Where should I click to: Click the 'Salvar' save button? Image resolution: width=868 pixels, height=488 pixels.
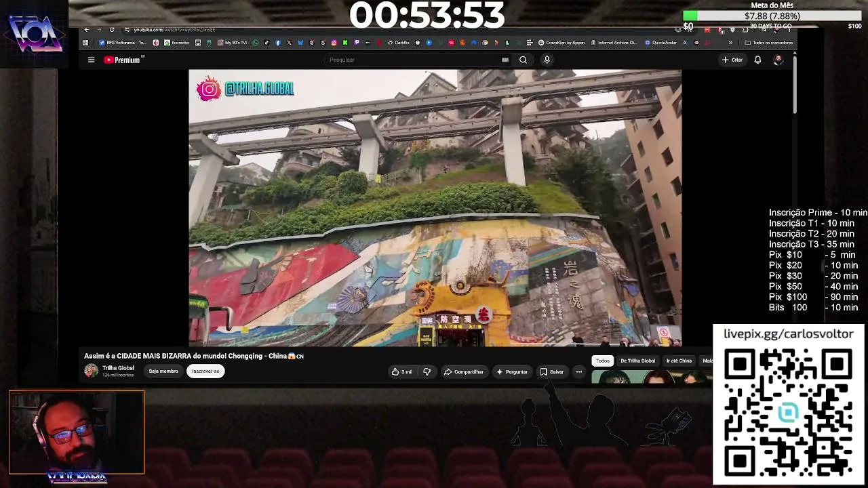click(552, 371)
